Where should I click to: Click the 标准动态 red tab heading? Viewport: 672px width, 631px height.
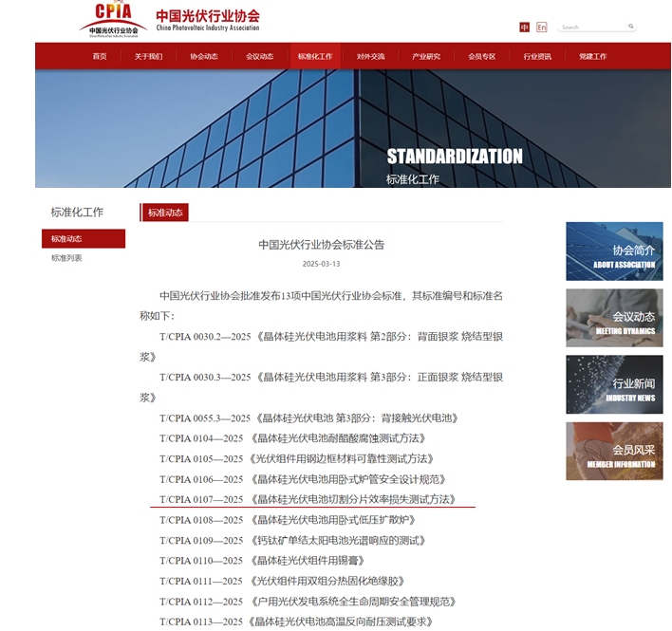click(x=165, y=213)
